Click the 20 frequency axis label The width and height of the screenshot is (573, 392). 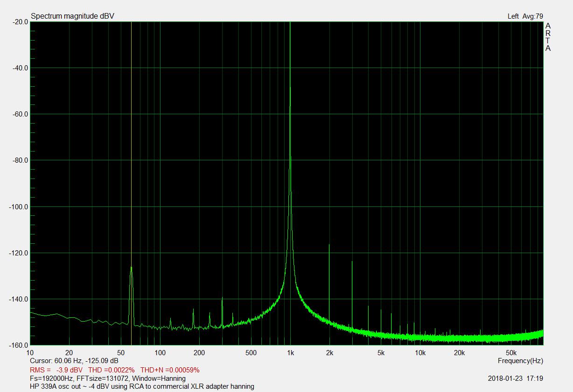pyautogui.click(x=69, y=352)
